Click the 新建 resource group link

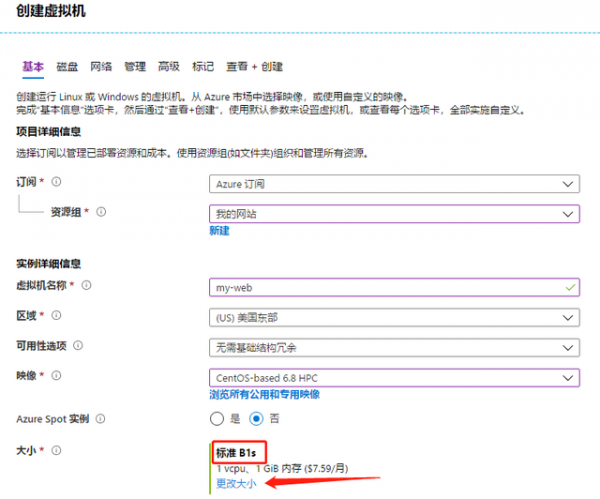[219, 231]
